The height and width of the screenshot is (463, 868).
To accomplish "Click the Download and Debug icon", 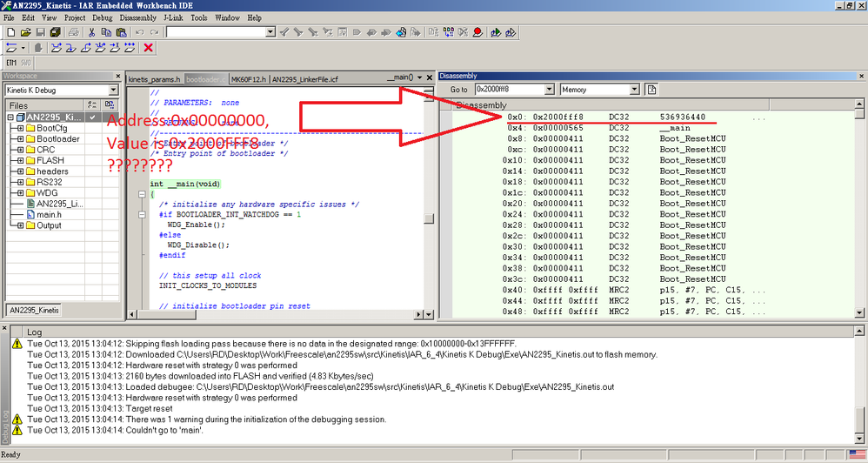I will click(496, 33).
